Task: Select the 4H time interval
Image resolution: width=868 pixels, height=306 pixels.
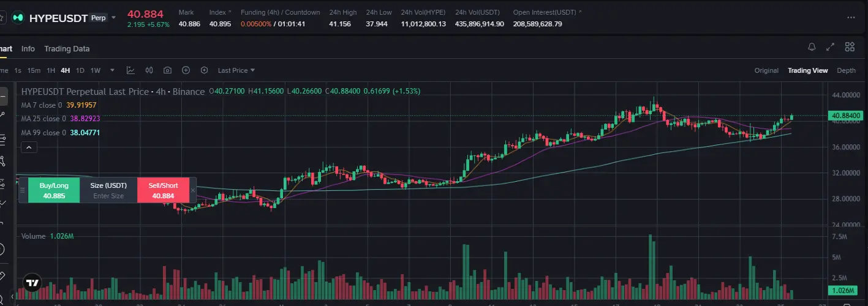Action: (65, 70)
